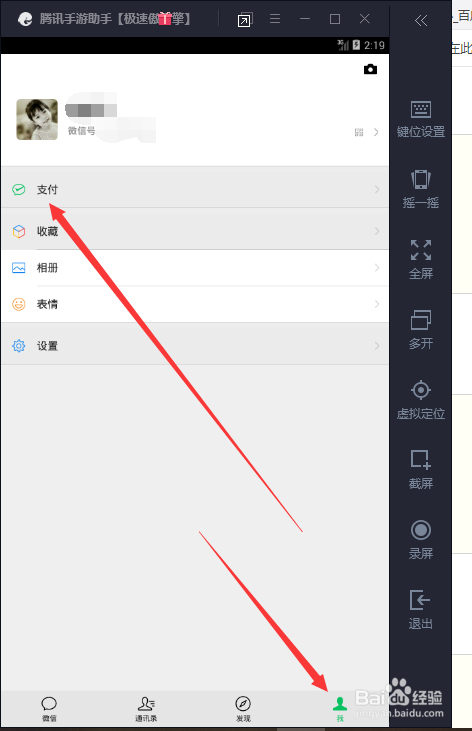The height and width of the screenshot is (731, 472).
Task: Click the profile avatar photo
Action: point(37,119)
